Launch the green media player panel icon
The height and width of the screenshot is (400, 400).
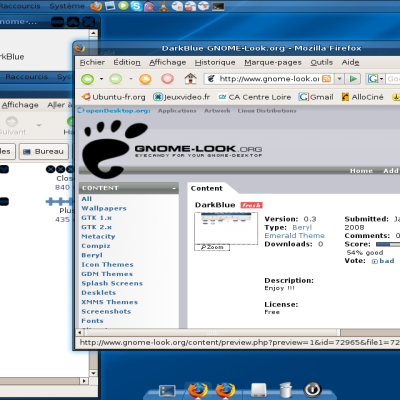tap(123, 5)
